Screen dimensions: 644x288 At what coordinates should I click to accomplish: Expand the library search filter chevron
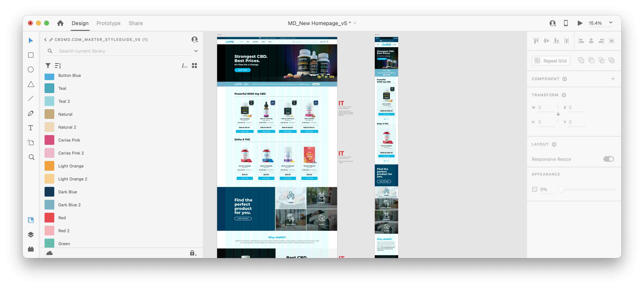[x=196, y=51]
